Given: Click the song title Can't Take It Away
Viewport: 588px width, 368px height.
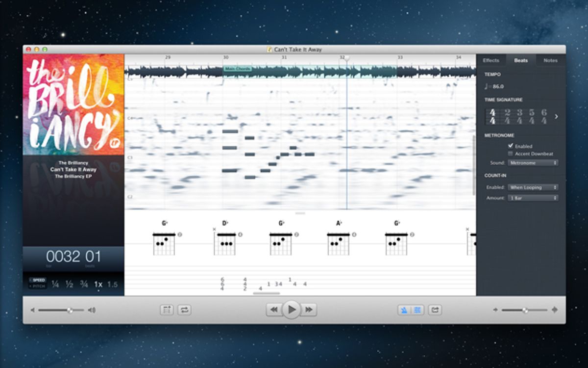Looking at the screenshot, I should point(73,169).
